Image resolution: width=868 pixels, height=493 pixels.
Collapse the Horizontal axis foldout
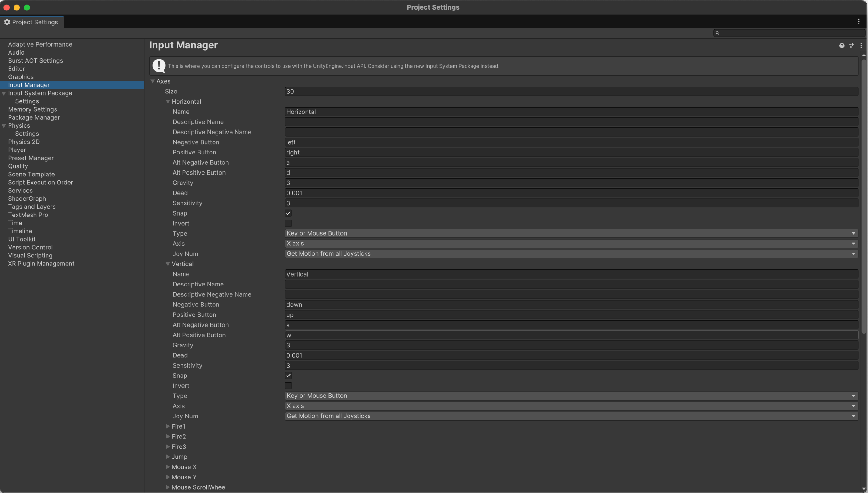(x=168, y=101)
